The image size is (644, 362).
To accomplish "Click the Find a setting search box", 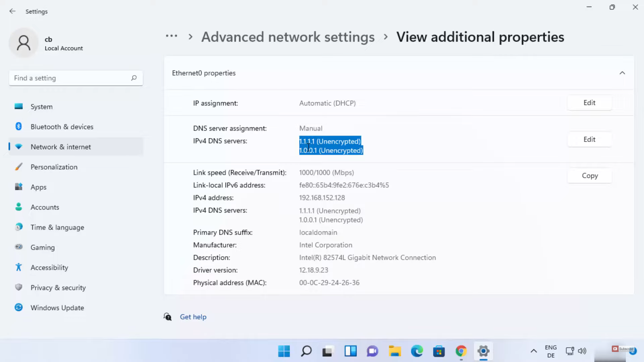I will [70, 78].
